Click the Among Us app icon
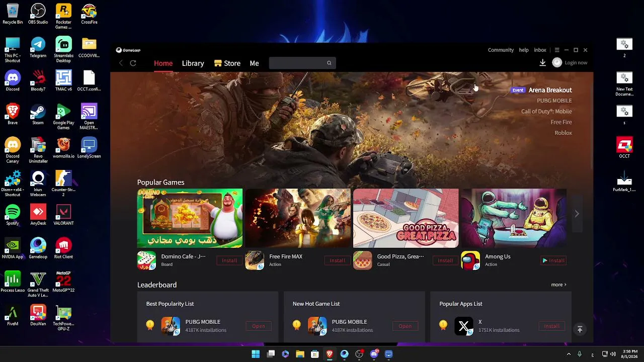 [x=470, y=260]
